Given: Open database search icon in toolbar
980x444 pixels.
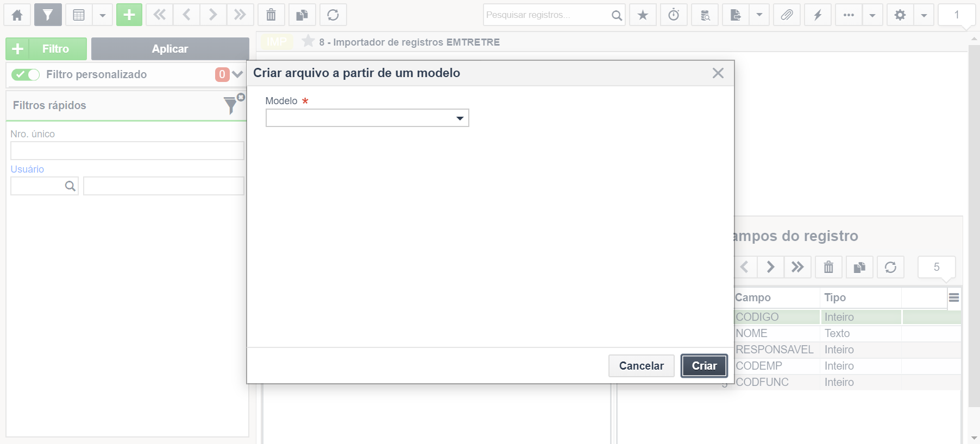Looking at the screenshot, I should pyautogui.click(x=705, y=15).
